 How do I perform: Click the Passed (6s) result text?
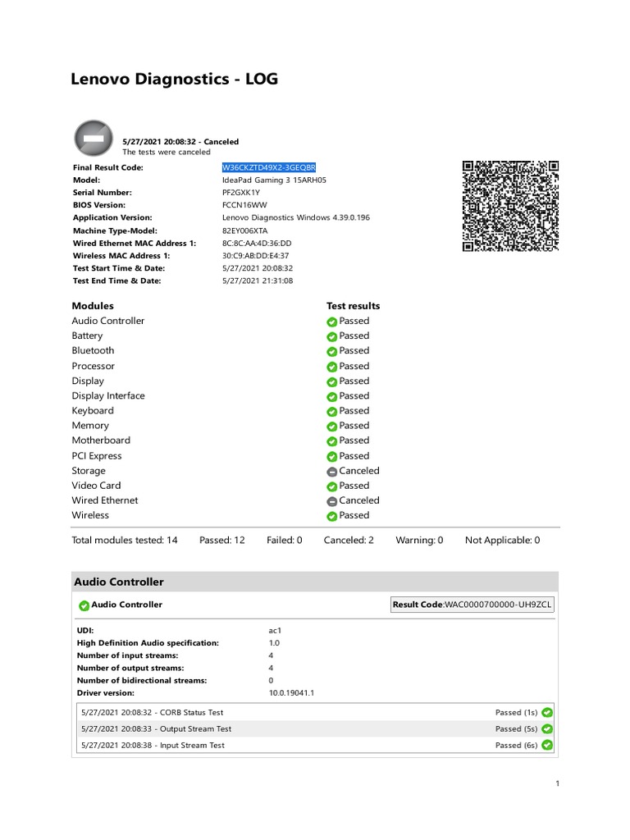click(x=517, y=745)
